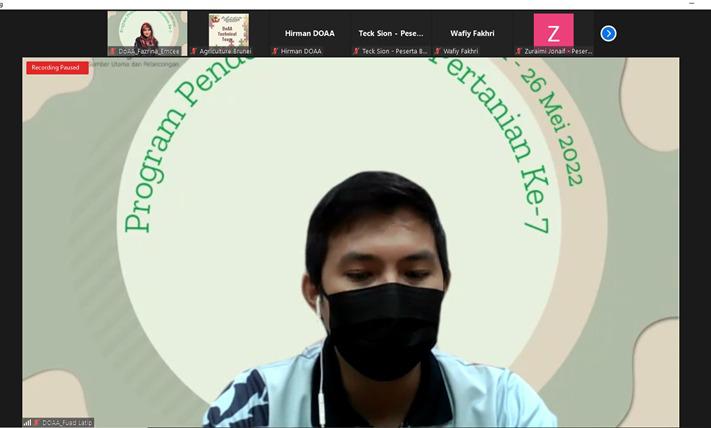Click 'Zuraimi Jonaif - Peser...' name label
The width and height of the screenshot is (711, 428).
tap(558, 51)
